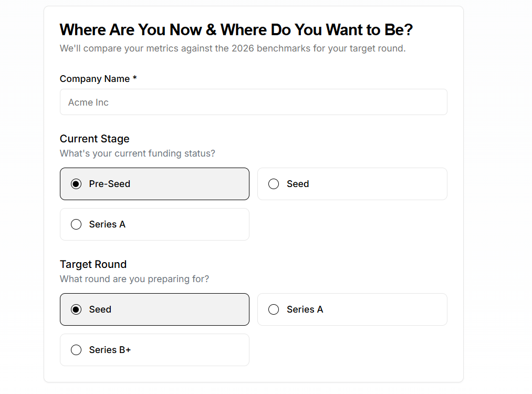The height and width of the screenshot is (394, 532).
Task: Pick the Series A radio circle under Current Stage
Action: (76, 224)
